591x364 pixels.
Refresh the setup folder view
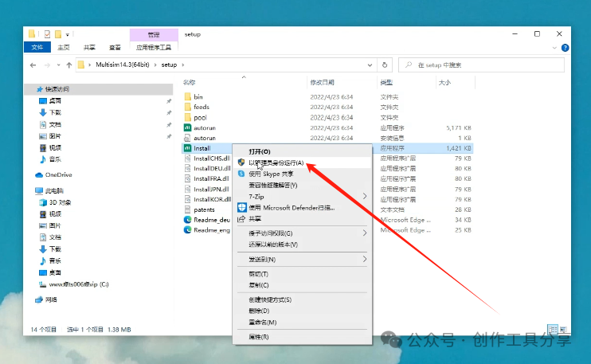385,65
